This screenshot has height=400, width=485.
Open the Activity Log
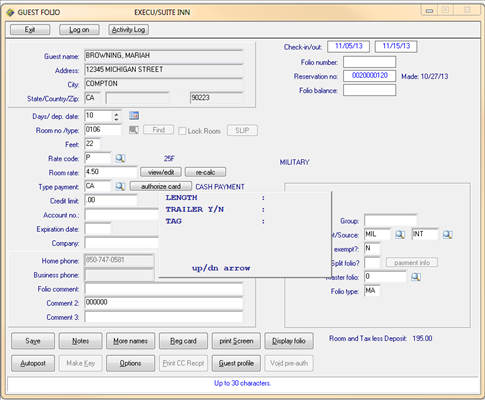[x=128, y=30]
